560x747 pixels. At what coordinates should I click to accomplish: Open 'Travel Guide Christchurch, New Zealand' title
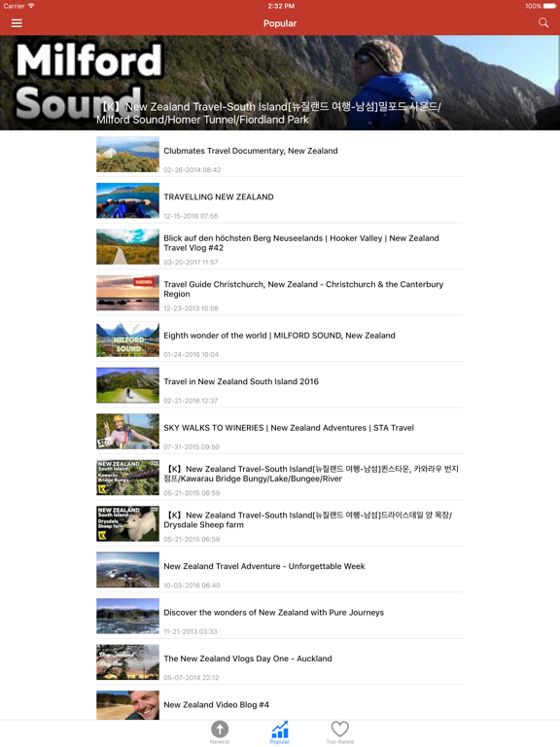coord(303,289)
